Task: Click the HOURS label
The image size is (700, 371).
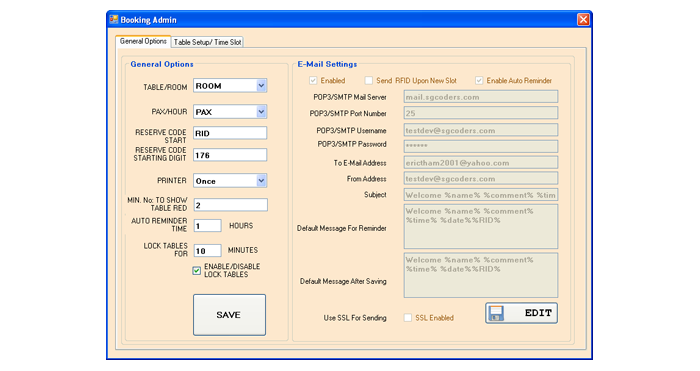Action: (241, 226)
